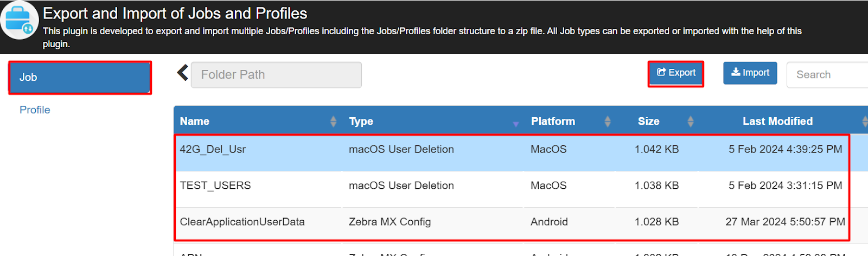Switch to the Profile tab
868x256 pixels.
click(35, 110)
